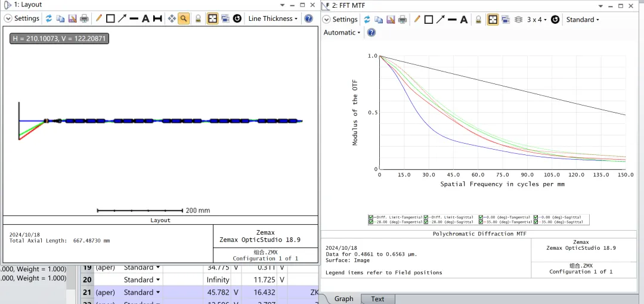The height and width of the screenshot is (304, 644).
Task: Uncheck Diff. Limit-Tangential legend checkbox
Action: coord(371,217)
